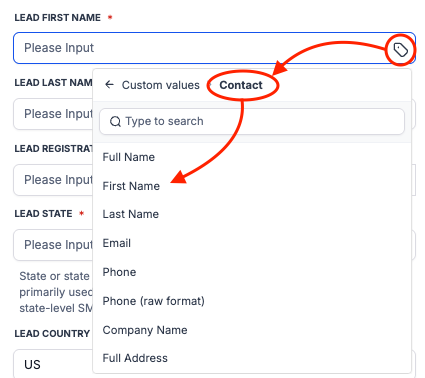425x378 pixels.
Task: Focus the Lead Last Name input
Action: (53, 114)
